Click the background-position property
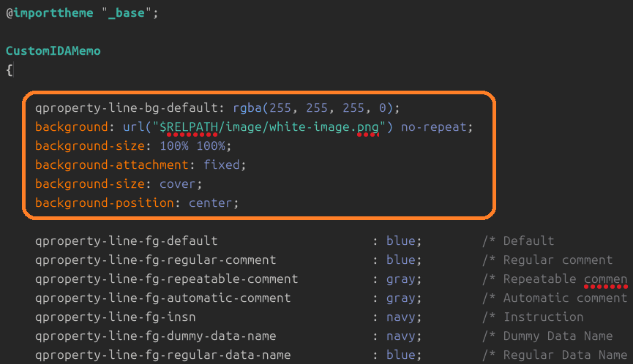This screenshot has width=633, height=364. 104,202
